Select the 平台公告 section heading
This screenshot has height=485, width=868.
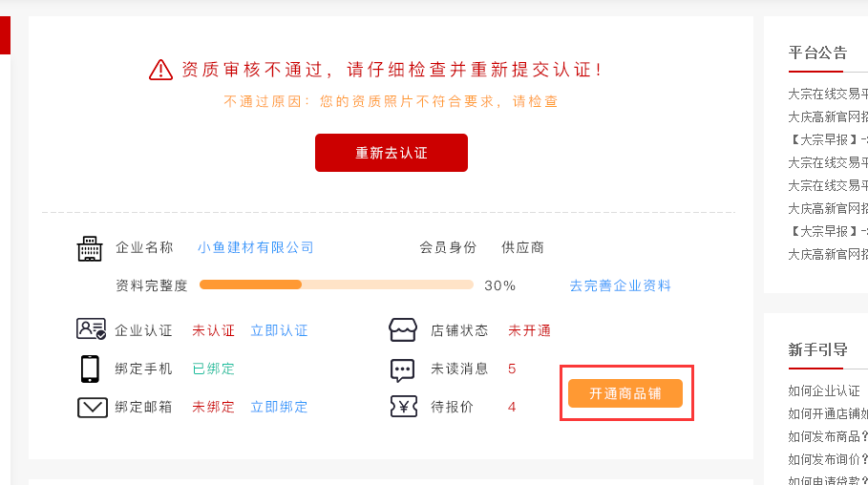coord(817,53)
